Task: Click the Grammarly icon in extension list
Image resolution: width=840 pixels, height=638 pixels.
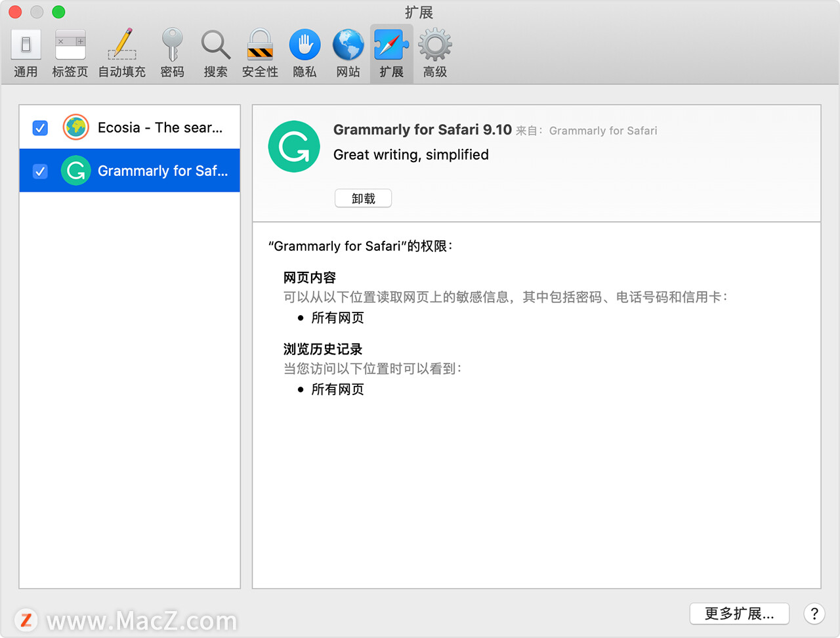Action: point(76,171)
